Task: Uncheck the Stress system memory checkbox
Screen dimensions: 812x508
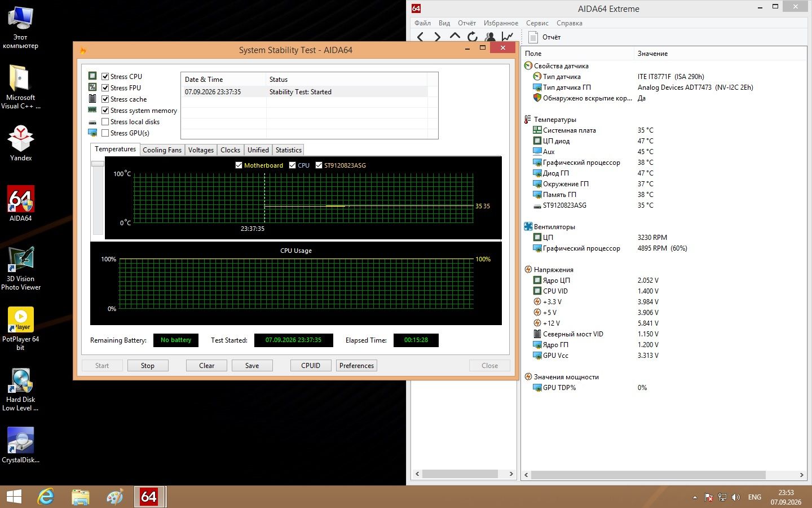Action: pos(105,110)
